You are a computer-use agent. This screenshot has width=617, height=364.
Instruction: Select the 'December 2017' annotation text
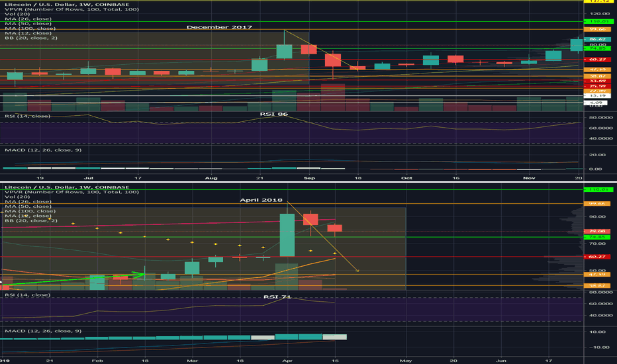[x=219, y=27]
